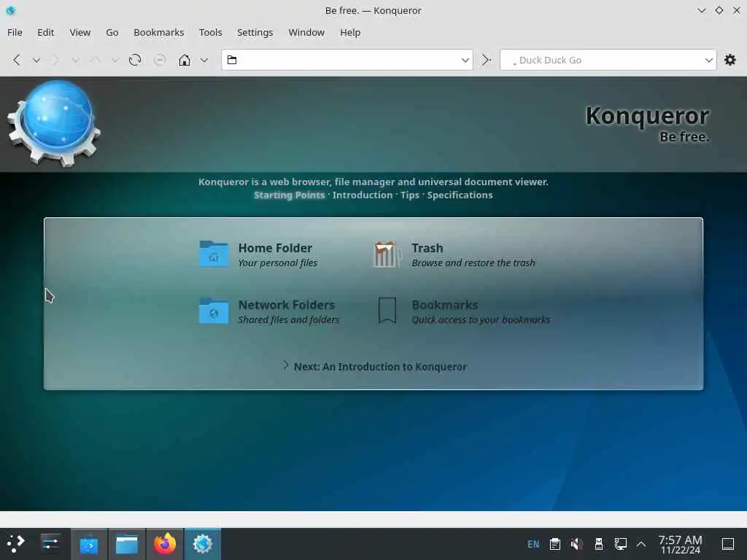The image size is (747, 560).
Task: Click the Show Desktop button
Action: pyautogui.click(x=728, y=544)
